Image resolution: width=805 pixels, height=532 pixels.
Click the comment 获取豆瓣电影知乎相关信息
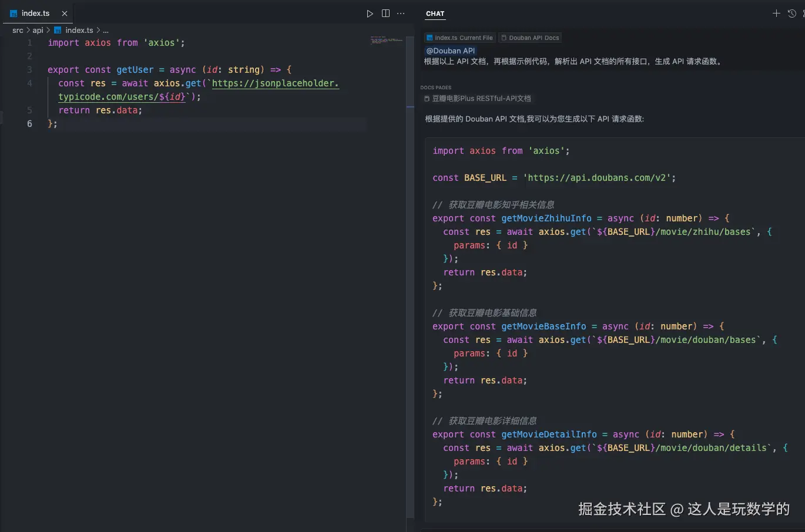click(494, 204)
